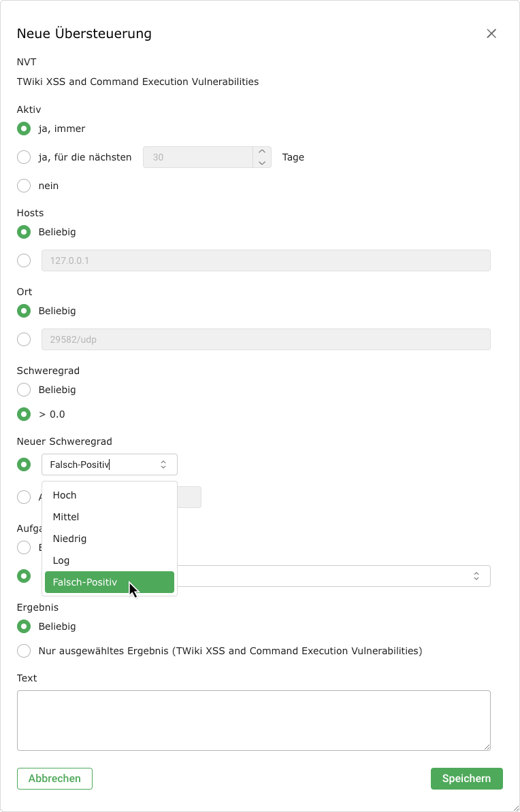Click the Abbrechen button
520x812 pixels.
54,779
